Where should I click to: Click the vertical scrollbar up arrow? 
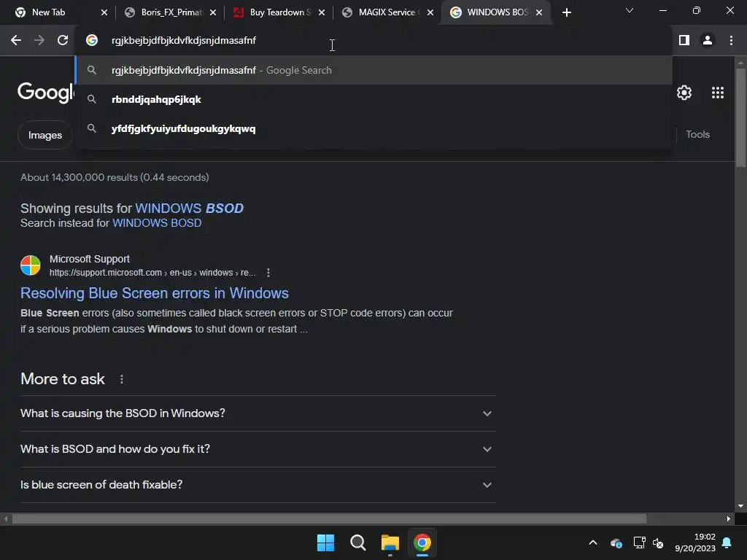click(740, 63)
